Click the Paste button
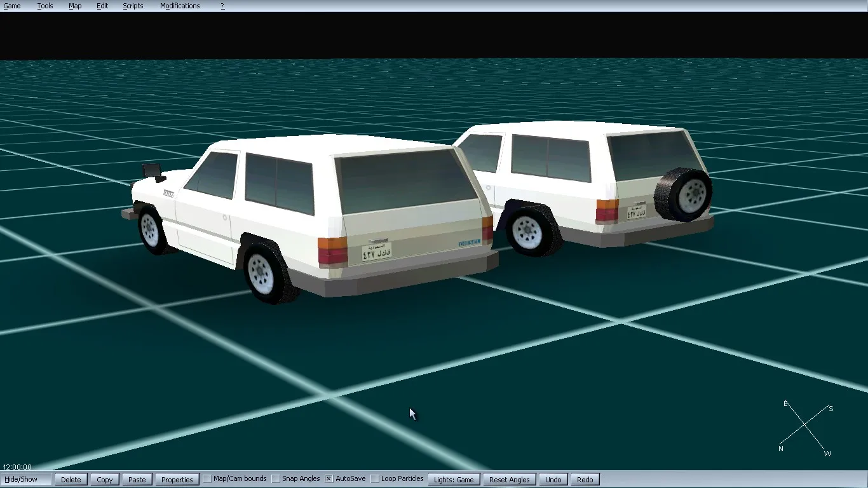868x488 pixels. [x=137, y=479]
